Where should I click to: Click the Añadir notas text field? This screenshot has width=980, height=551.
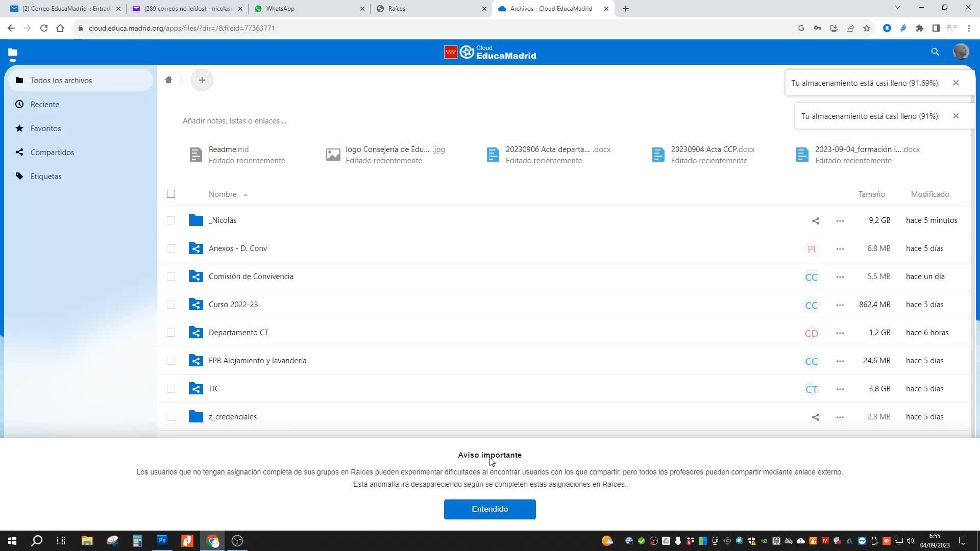pos(235,121)
